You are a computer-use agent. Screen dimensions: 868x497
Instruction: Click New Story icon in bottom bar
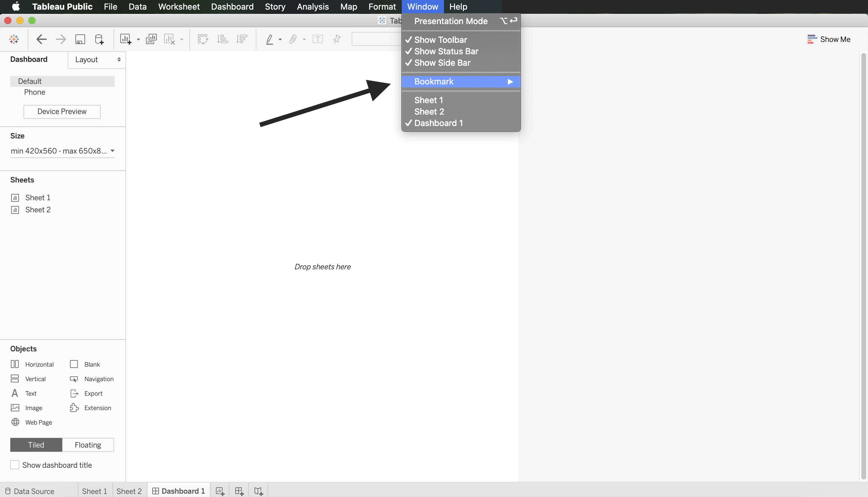point(258,491)
